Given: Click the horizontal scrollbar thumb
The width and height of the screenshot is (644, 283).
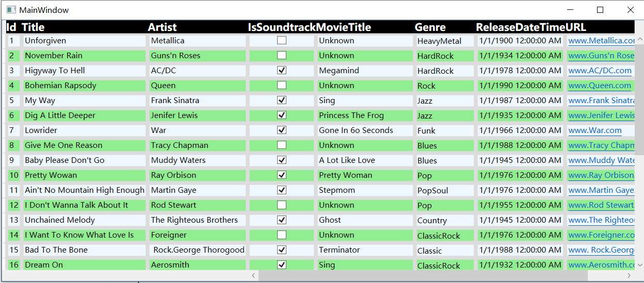Looking at the screenshot, I should 423,276.
